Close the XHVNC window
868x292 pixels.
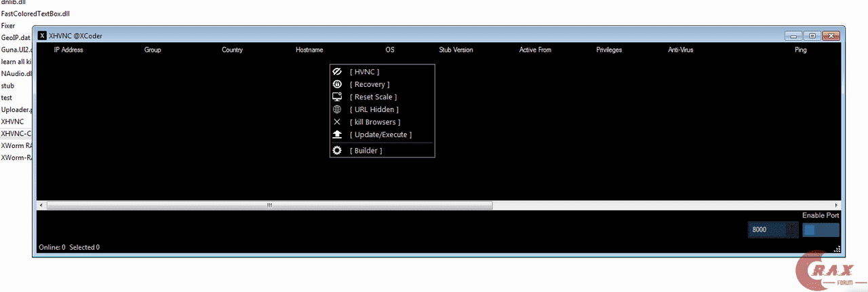pyautogui.click(x=832, y=35)
